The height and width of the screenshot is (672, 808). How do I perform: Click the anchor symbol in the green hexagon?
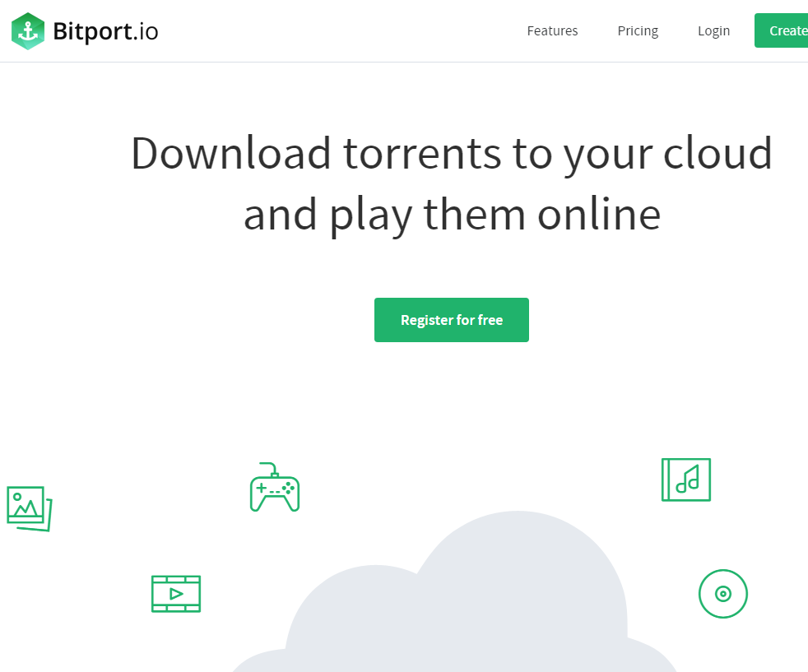click(27, 30)
